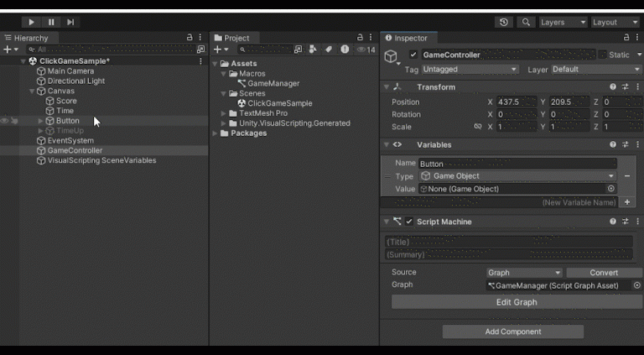Click the Pause button in the toolbar
Viewport: 644px width, 355px height.
click(x=51, y=23)
